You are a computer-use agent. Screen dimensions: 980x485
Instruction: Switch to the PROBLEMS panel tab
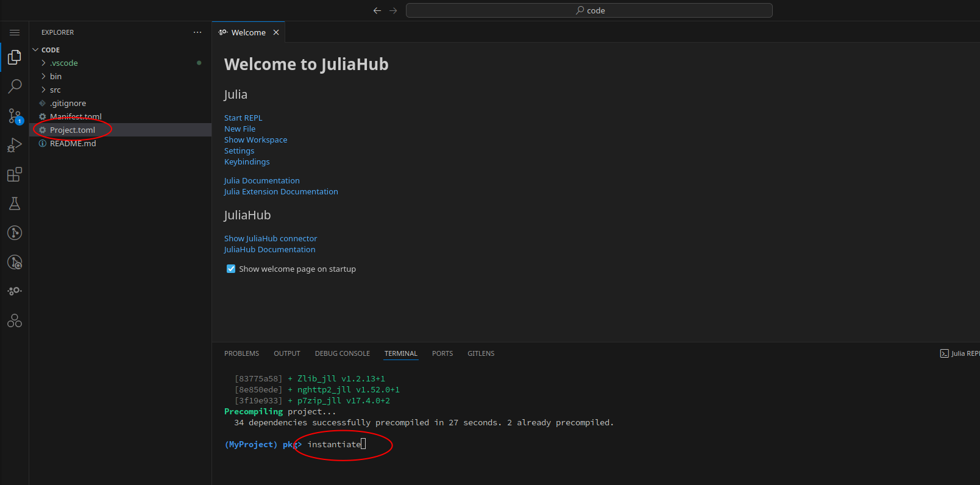(x=241, y=353)
